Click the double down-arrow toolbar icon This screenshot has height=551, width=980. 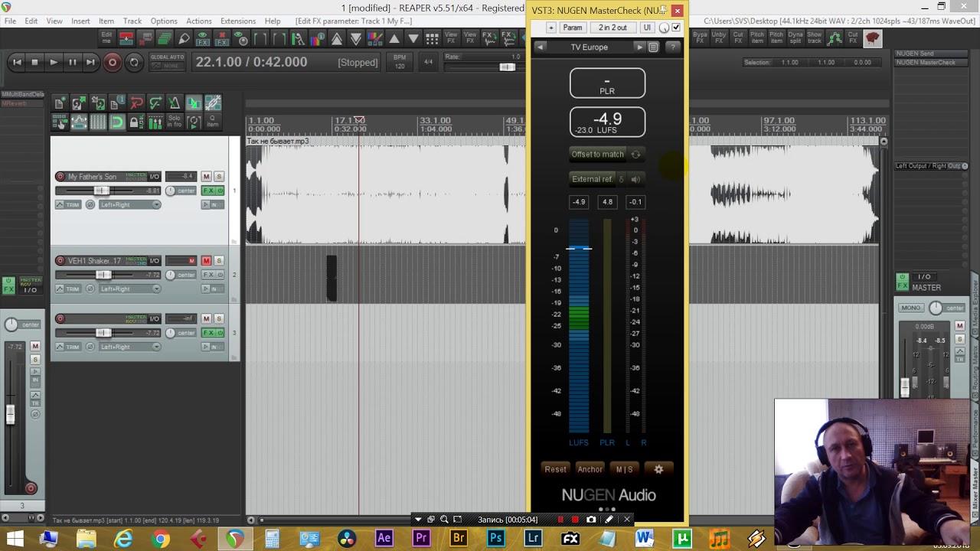tap(356, 37)
